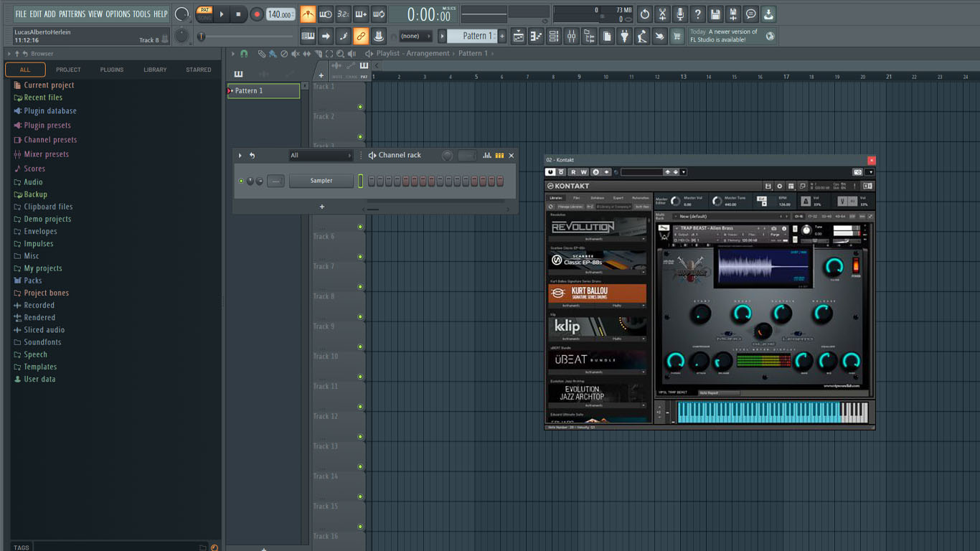
Task: Click the globe news icon
Action: 771,36
